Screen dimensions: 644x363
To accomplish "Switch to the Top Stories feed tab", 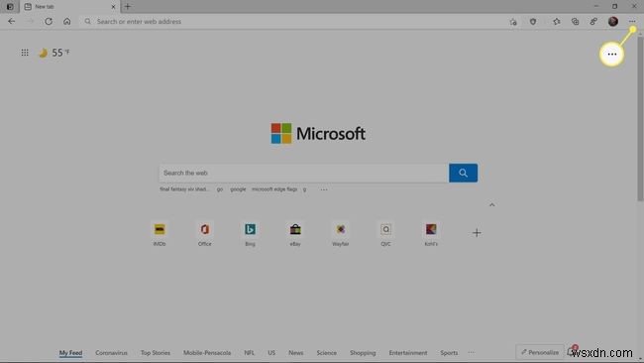I will (156, 353).
